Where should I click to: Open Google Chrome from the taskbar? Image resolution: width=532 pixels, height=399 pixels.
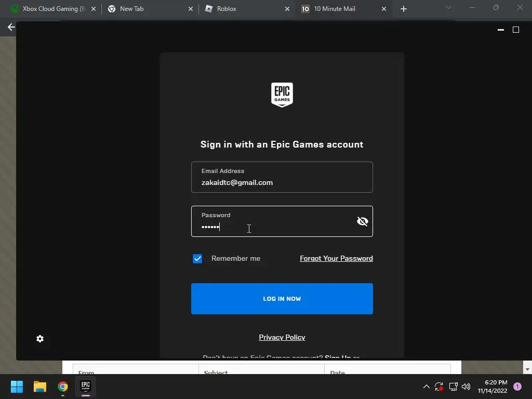pos(63,387)
